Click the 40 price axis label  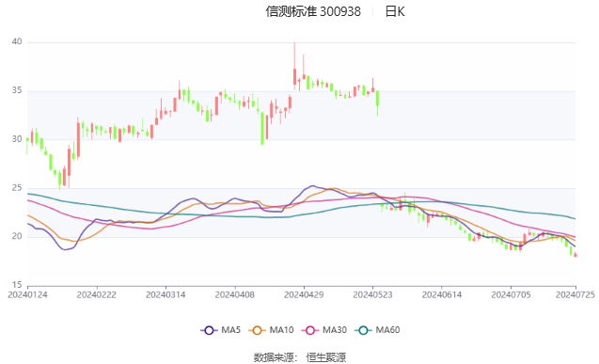pos(17,41)
